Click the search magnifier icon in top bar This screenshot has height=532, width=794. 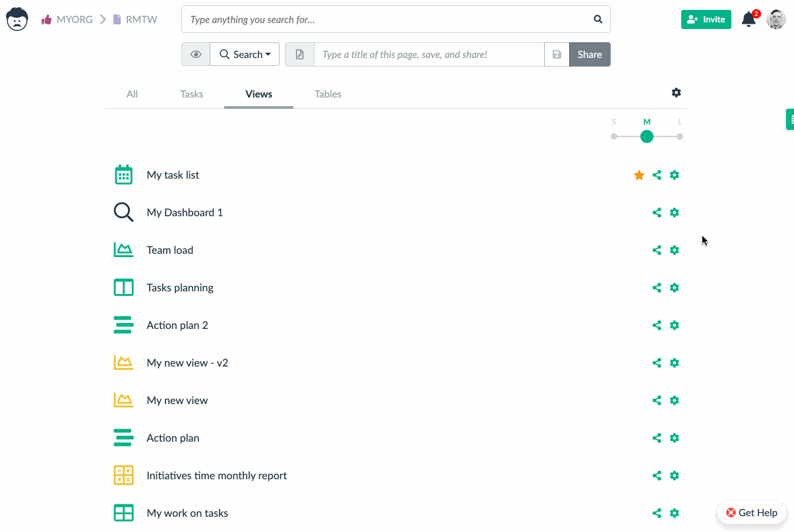598,20
